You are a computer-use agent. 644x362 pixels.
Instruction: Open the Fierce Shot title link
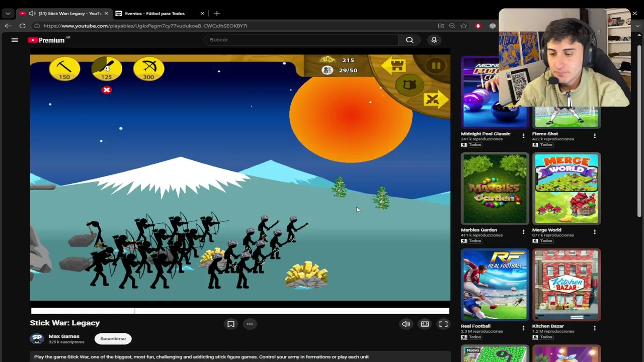click(545, 134)
